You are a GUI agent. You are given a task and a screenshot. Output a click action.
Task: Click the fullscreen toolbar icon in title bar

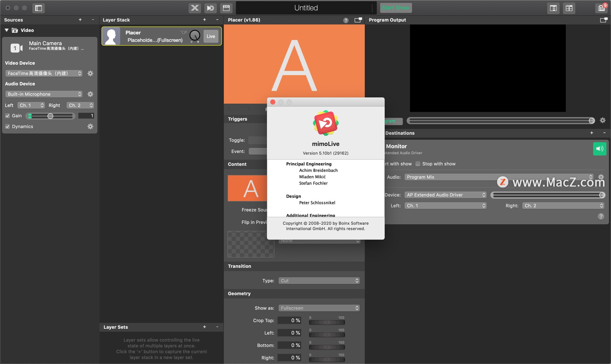tap(195, 8)
